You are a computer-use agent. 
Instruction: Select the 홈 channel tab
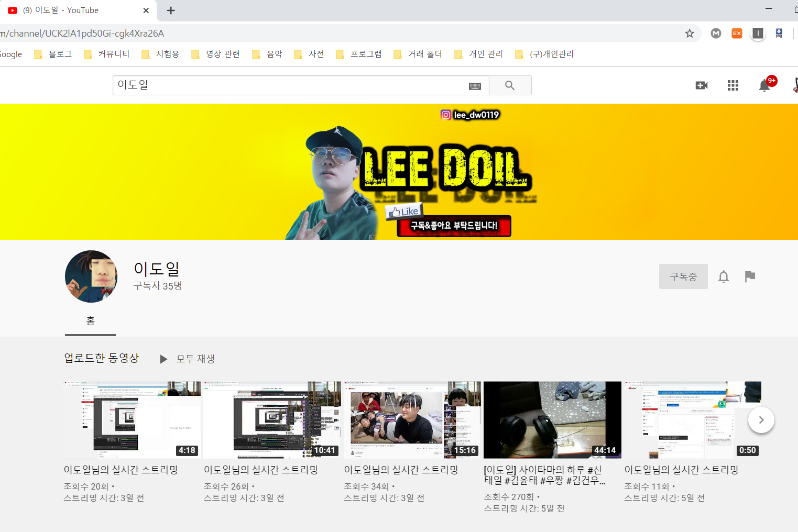click(x=90, y=321)
